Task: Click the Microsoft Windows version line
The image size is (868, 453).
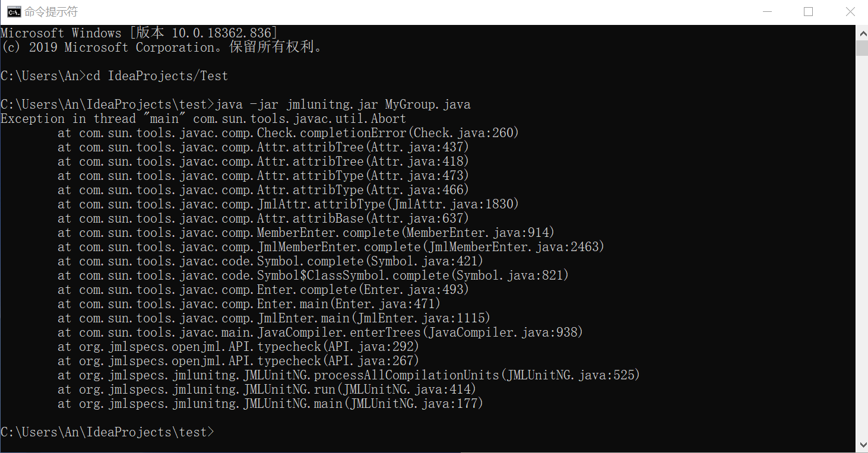Action: tap(140, 33)
